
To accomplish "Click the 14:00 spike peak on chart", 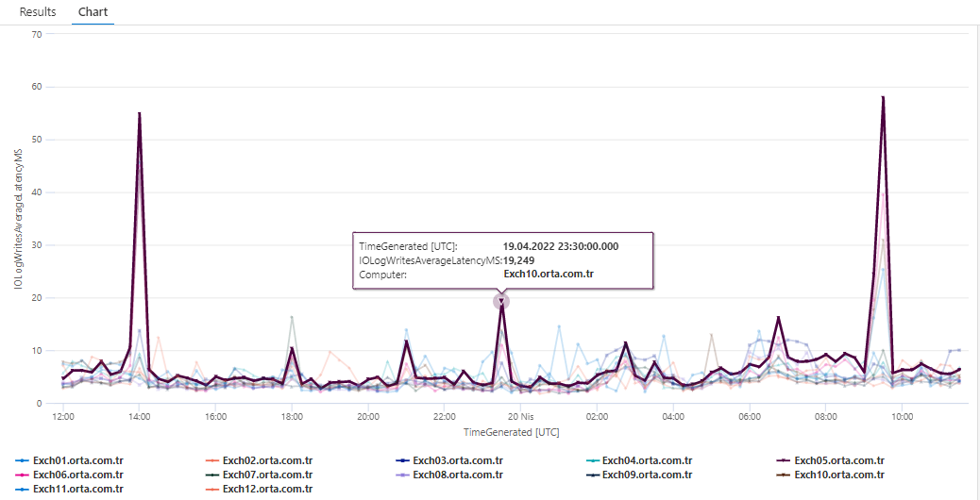I will tap(140, 113).
